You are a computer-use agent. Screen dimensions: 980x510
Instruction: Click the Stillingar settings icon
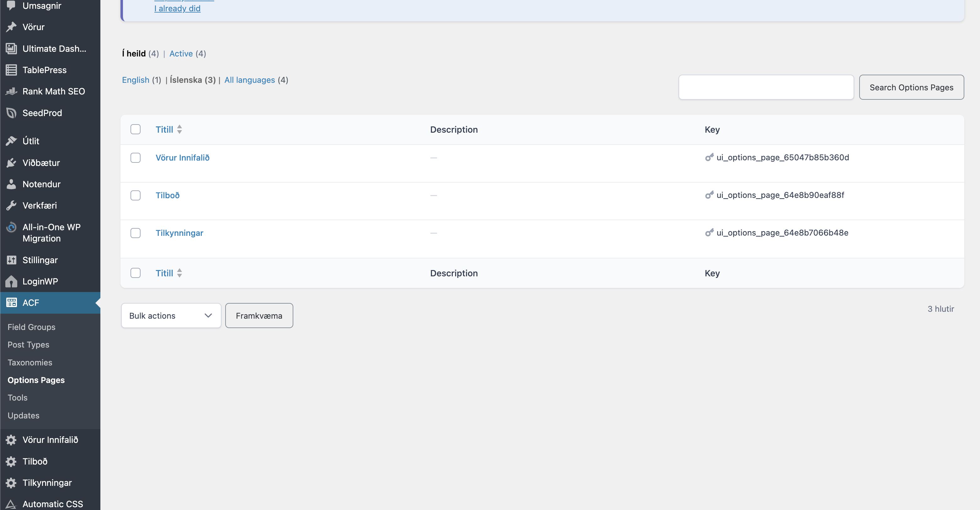coord(11,260)
